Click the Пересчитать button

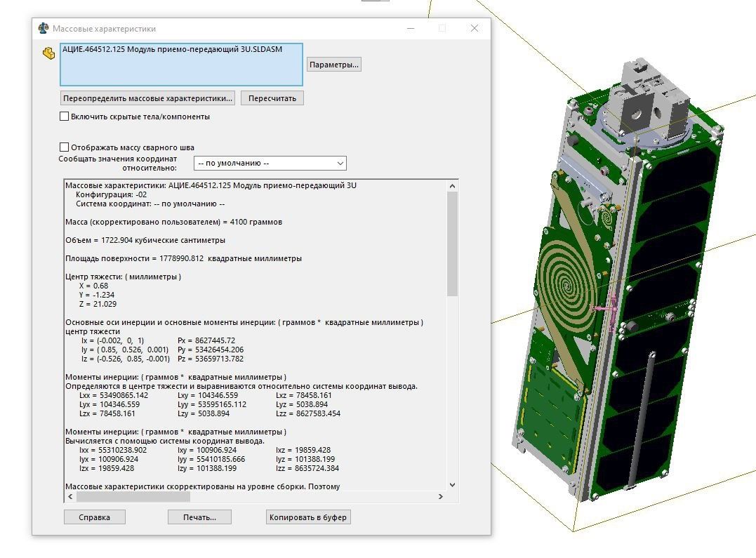[272, 98]
